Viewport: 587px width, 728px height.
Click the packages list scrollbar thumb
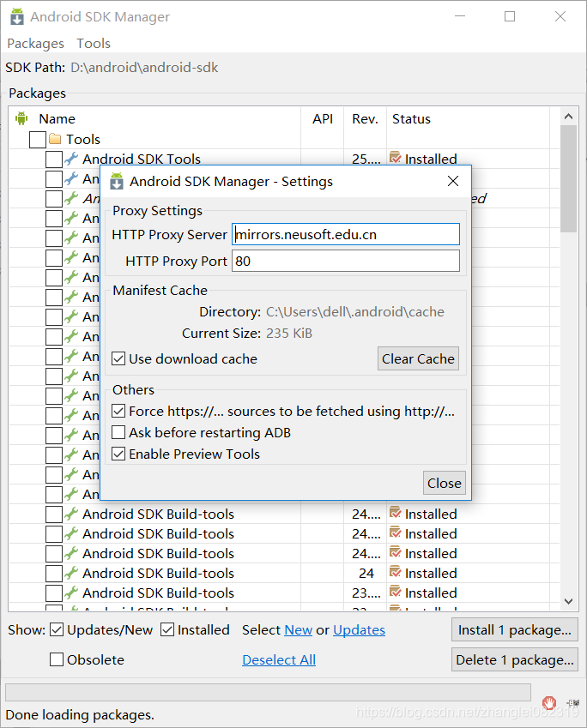(568, 178)
